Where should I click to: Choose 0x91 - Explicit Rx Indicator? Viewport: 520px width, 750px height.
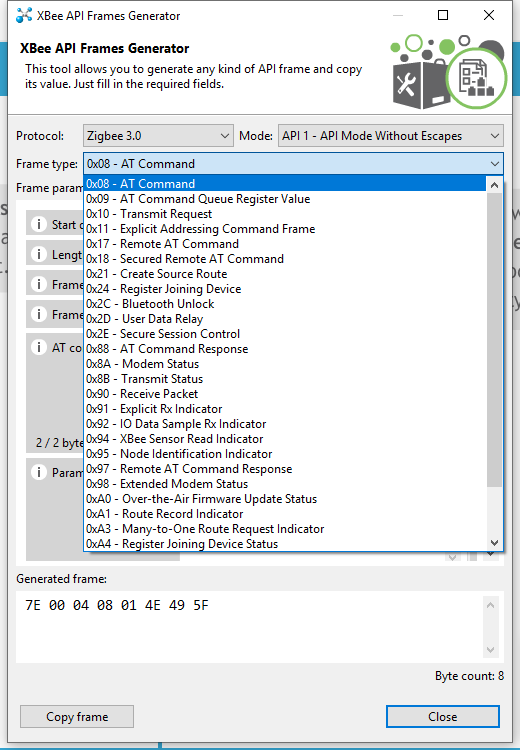(x=285, y=408)
